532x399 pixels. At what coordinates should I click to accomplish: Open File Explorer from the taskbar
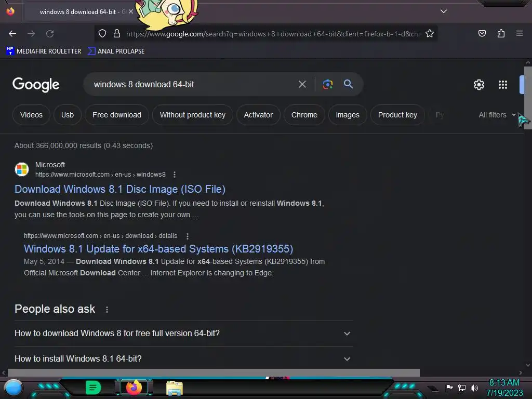point(175,389)
